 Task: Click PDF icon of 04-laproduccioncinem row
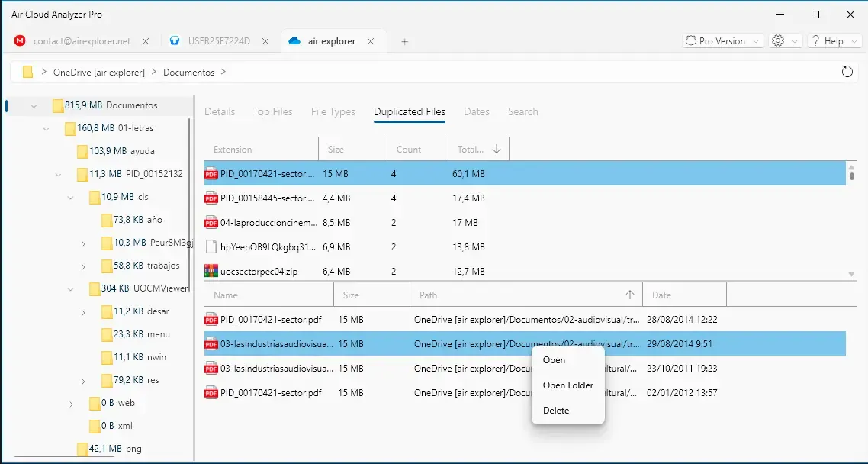[x=211, y=223]
